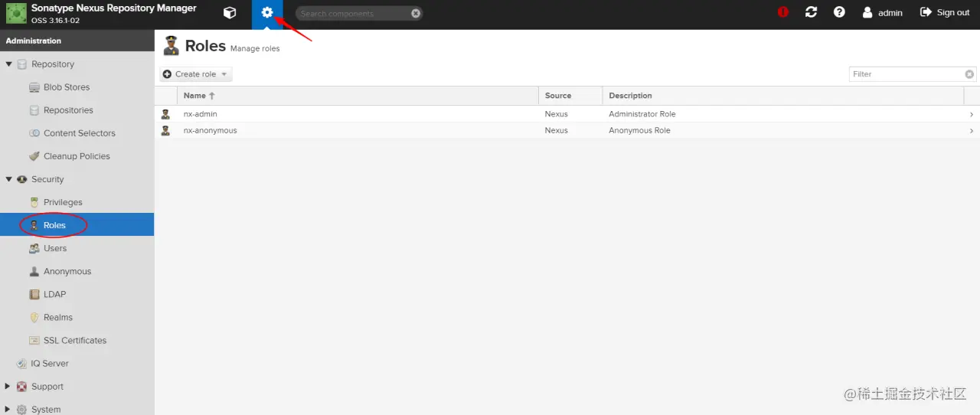Click the SSL Certificates icon
The image size is (980, 415).
point(34,340)
